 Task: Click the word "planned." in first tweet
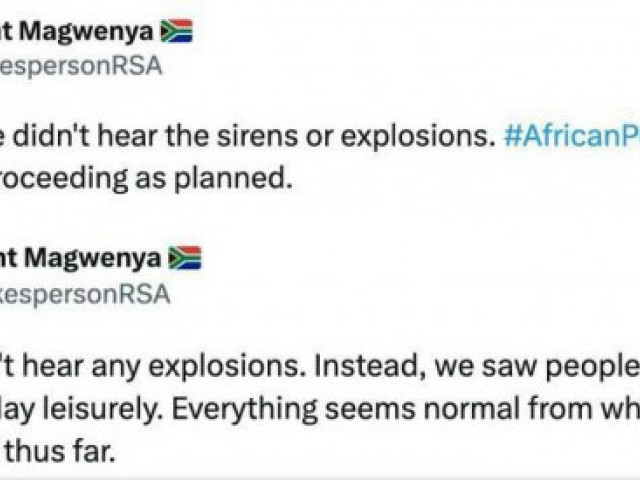[x=233, y=179]
